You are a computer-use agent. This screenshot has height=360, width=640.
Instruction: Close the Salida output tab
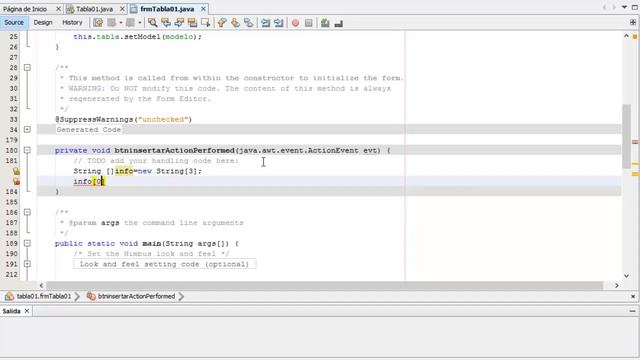click(27, 311)
